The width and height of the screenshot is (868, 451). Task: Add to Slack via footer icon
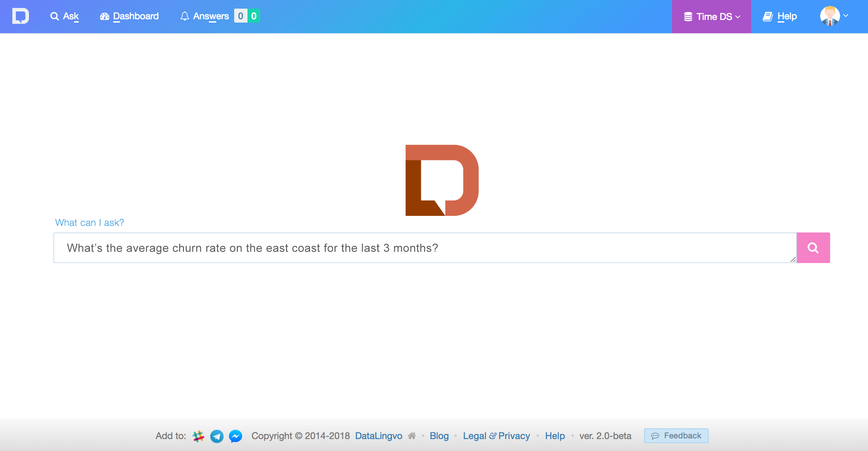click(x=198, y=436)
